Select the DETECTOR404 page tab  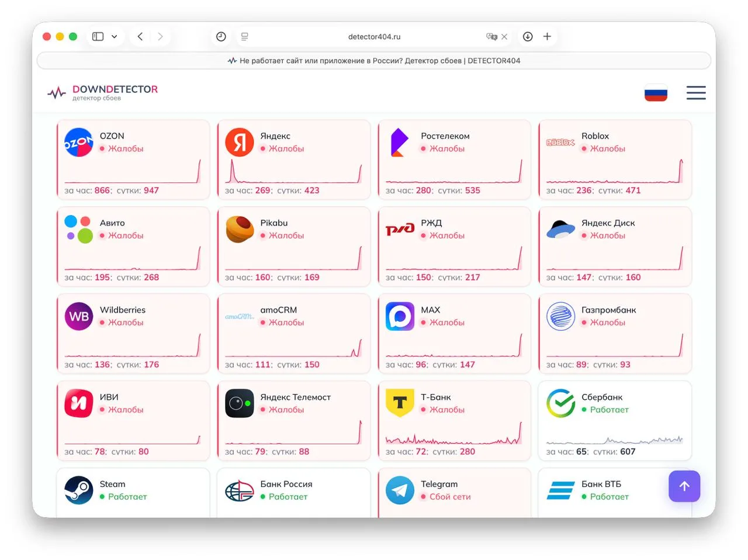coord(374,60)
